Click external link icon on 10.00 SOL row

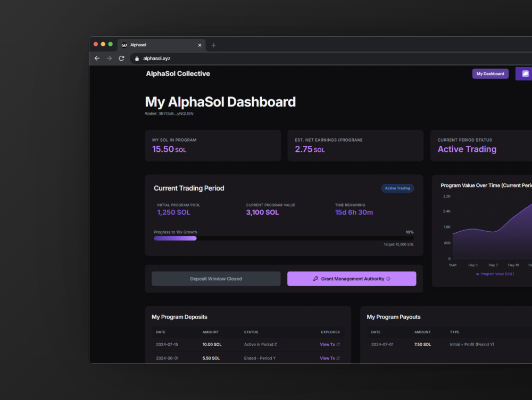tap(338, 344)
